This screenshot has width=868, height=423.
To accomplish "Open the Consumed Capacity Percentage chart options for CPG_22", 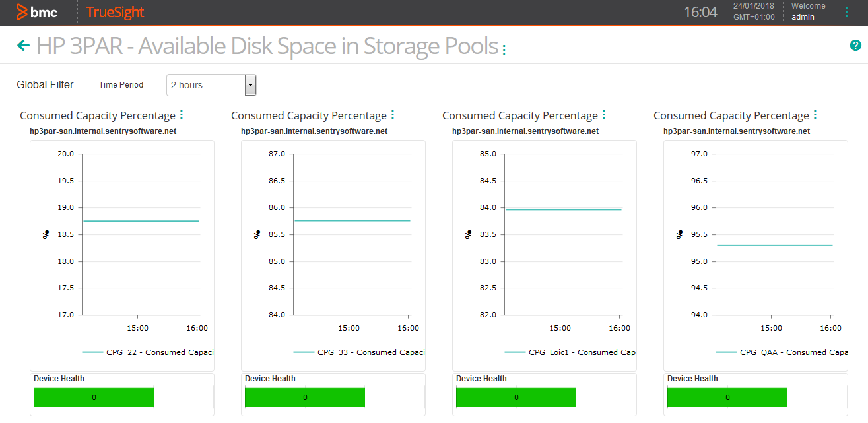I will 181,114.
